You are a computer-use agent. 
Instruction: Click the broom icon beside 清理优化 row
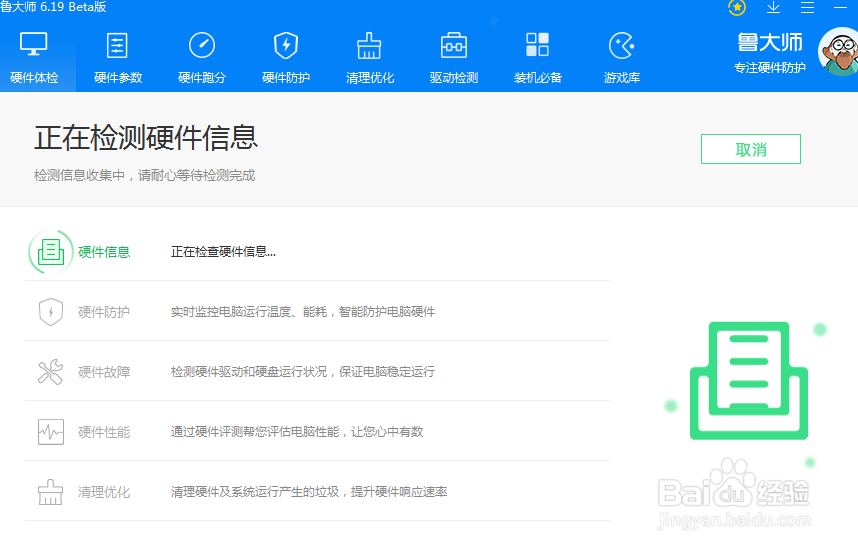(x=50, y=492)
